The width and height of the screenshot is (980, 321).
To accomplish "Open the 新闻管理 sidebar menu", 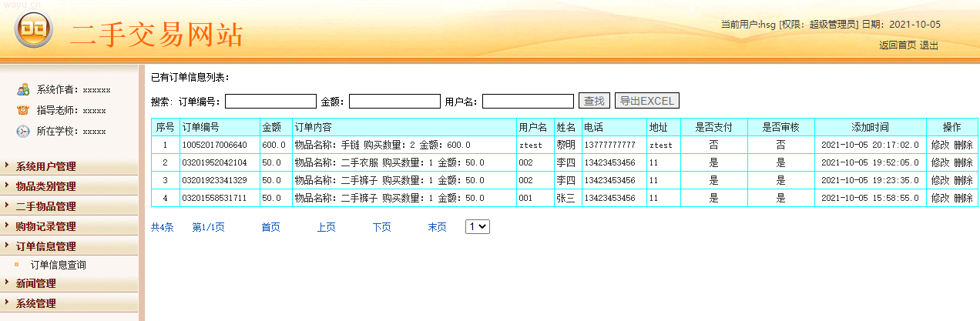I will click(36, 283).
